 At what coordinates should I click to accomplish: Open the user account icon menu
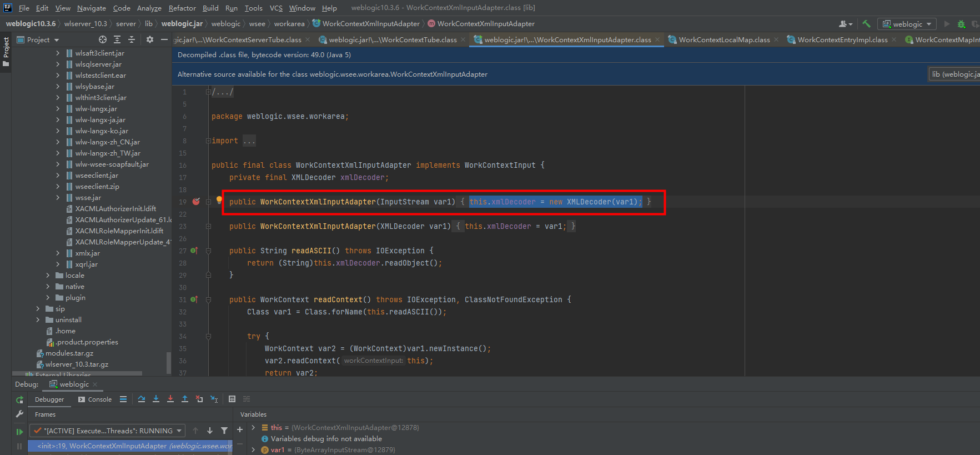tap(846, 24)
